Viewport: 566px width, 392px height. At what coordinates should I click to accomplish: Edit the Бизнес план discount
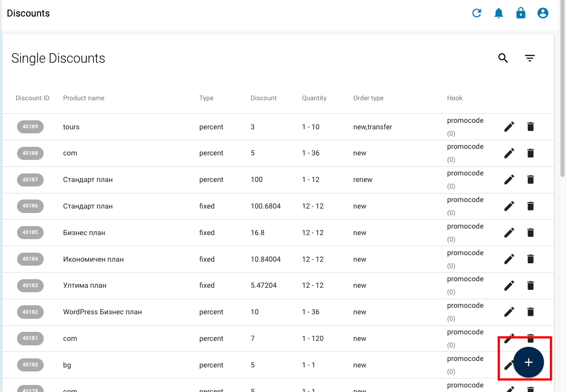tap(509, 232)
